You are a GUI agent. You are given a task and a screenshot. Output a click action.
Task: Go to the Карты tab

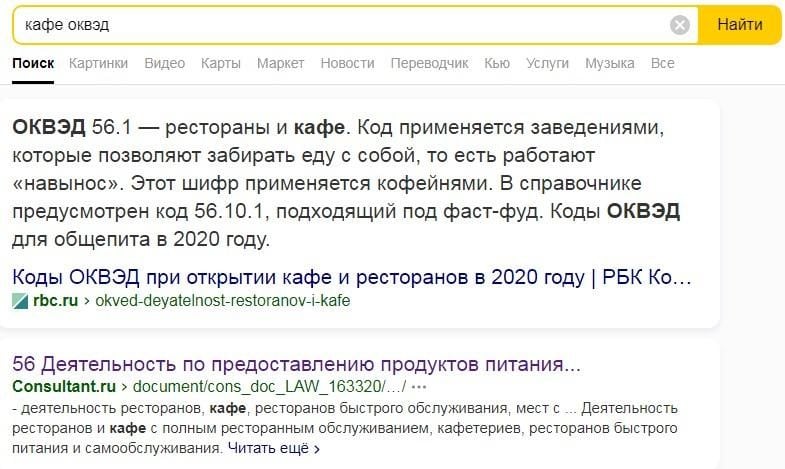pos(221,63)
